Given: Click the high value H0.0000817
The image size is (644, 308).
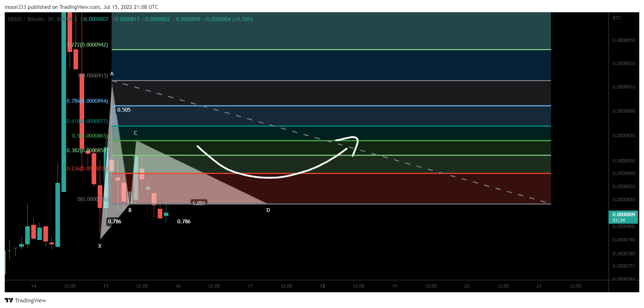Looking at the screenshot, I should pos(126,19).
